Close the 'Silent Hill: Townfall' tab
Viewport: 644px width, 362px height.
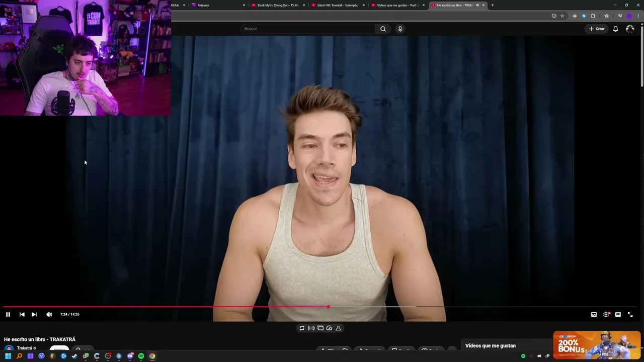click(x=364, y=5)
